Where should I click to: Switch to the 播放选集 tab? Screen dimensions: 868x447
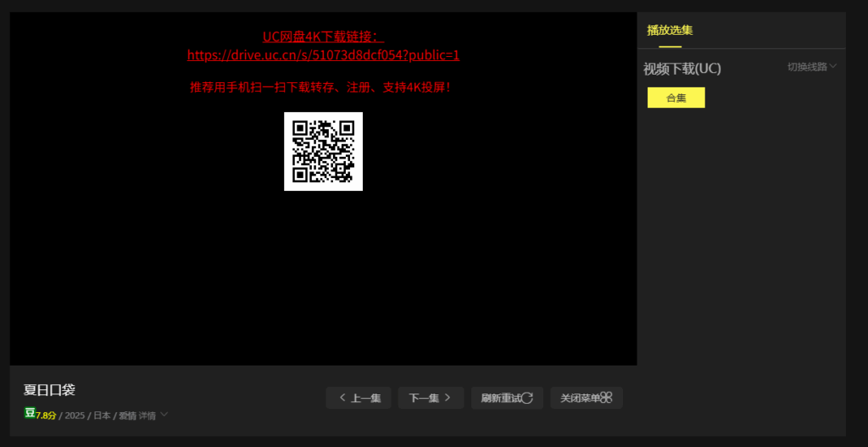pyautogui.click(x=670, y=31)
